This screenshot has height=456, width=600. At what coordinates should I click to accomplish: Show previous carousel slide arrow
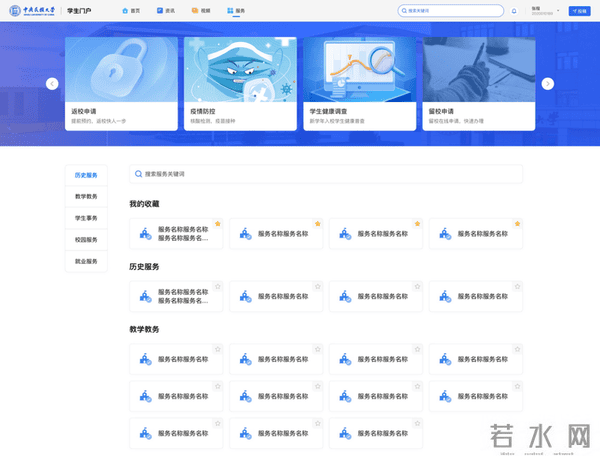pos(52,84)
